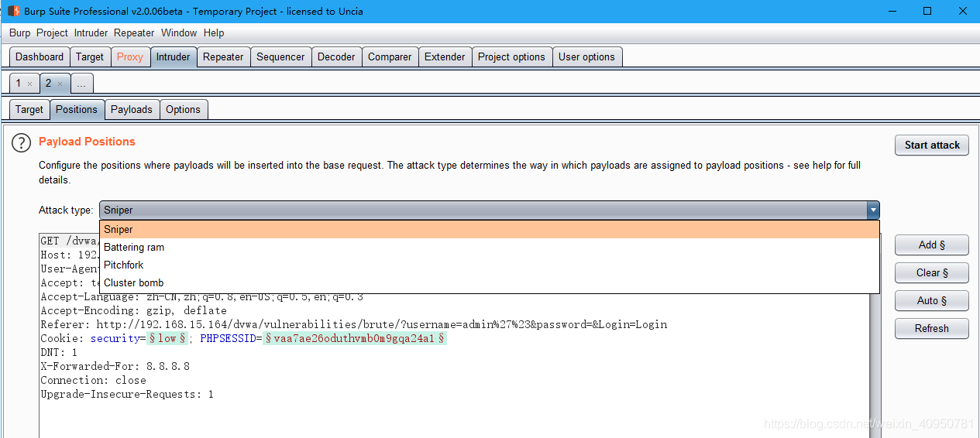Switch to the Repeater tab
This screenshot has width=980, height=438.
[x=223, y=56]
